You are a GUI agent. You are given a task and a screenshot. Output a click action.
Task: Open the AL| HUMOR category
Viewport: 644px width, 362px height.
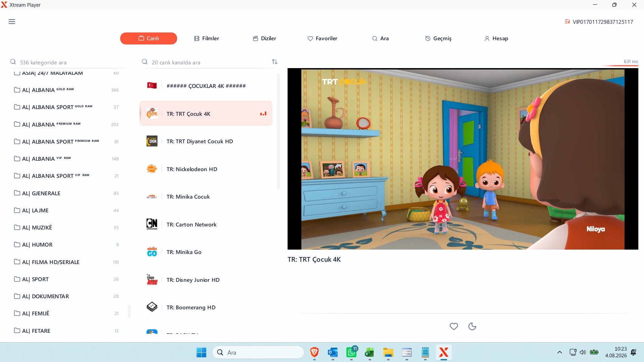[x=67, y=245]
